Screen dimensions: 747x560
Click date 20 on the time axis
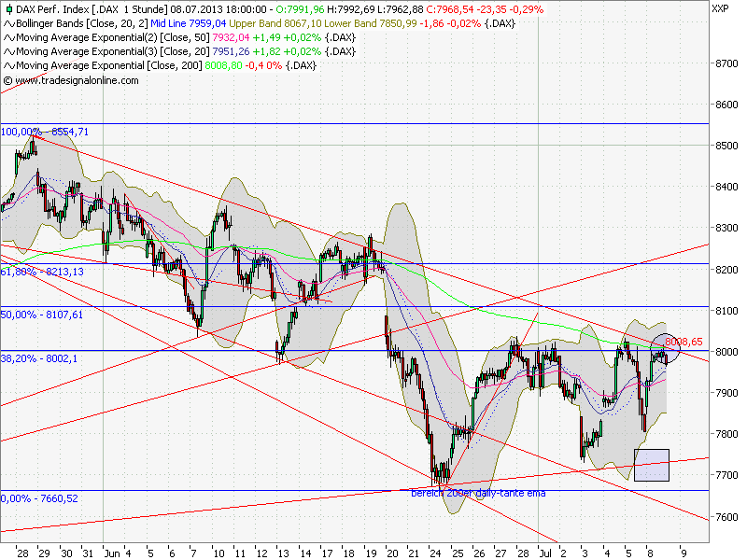pyautogui.click(x=392, y=553)
